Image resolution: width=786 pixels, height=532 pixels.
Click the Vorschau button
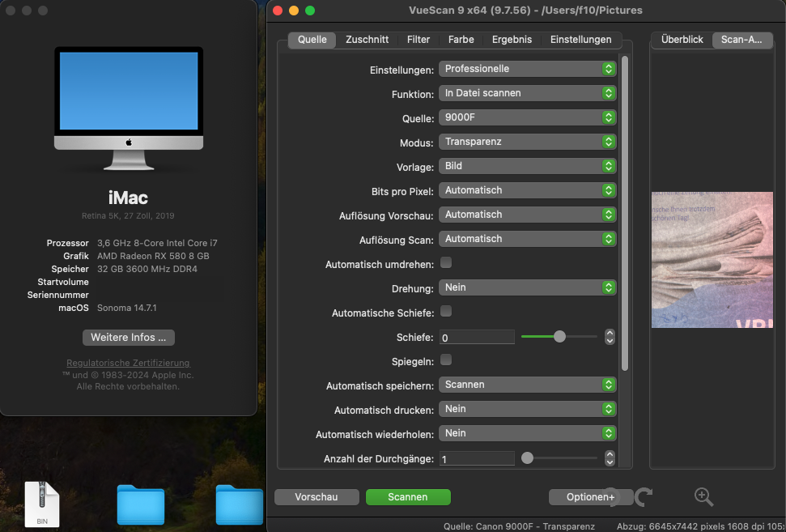pyautogui.click(x=317, y=497)
